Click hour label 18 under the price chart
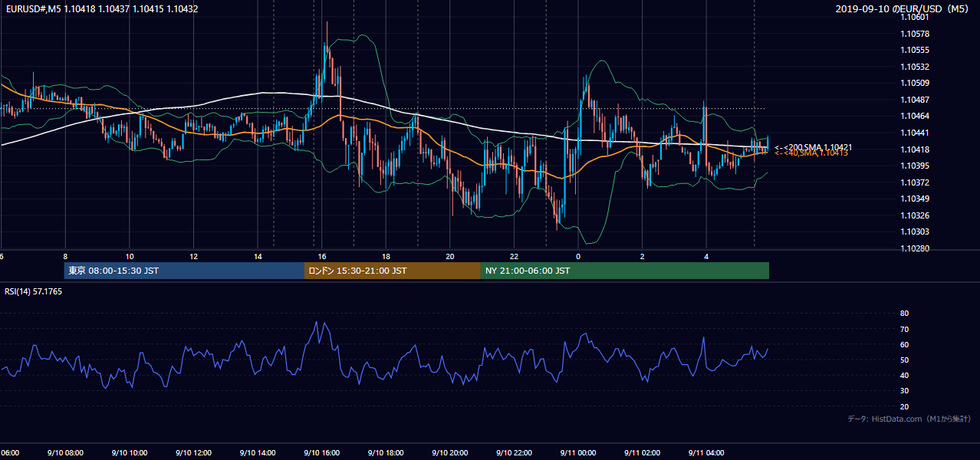The width and height of the screenshot is (980, 460). point(386,257)
